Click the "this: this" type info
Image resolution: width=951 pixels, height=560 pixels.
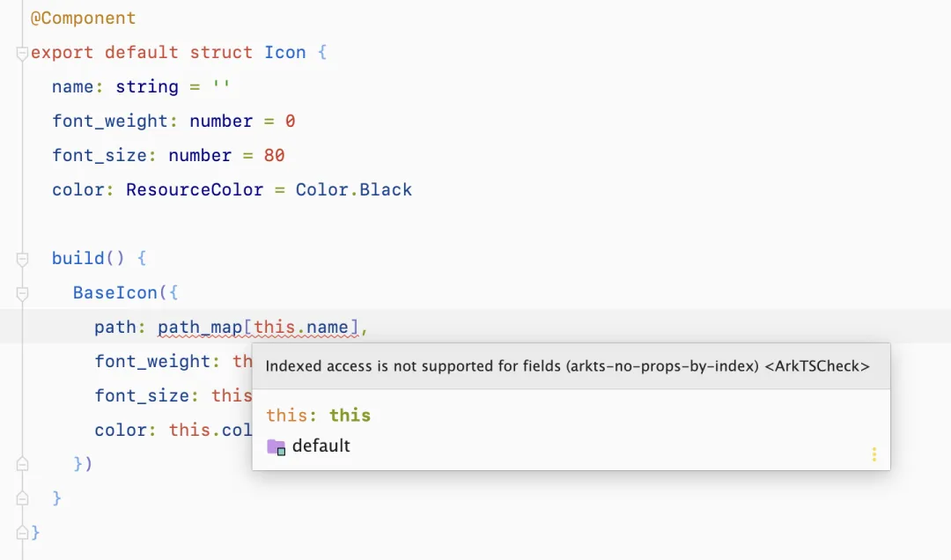(318, 416)
